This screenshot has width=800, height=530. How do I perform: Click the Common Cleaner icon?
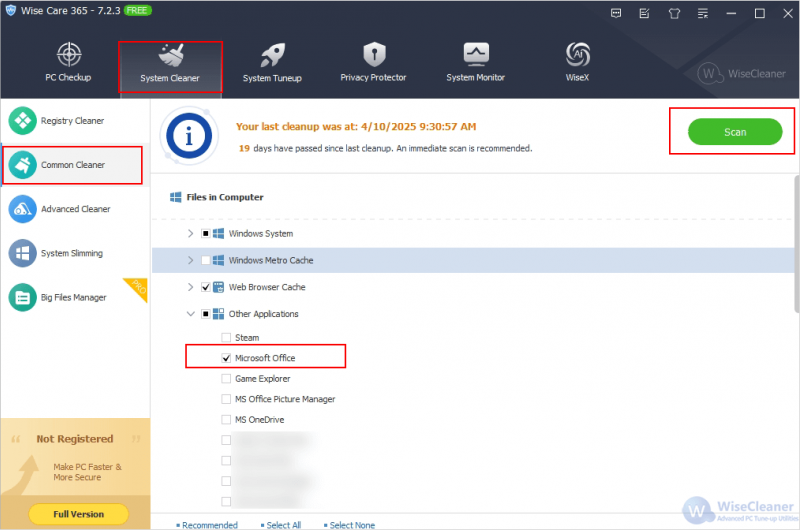[22, 165]
